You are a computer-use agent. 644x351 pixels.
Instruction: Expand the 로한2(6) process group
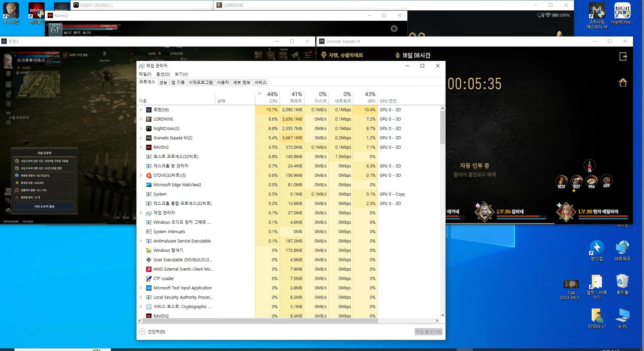tap(141, 110)
